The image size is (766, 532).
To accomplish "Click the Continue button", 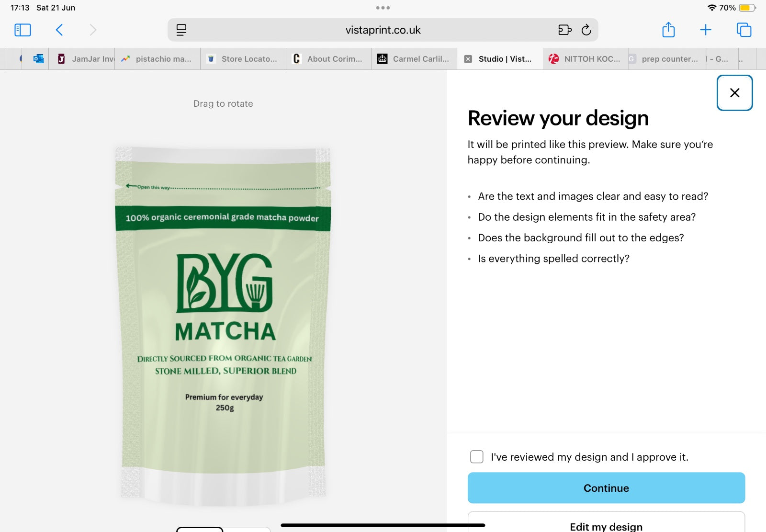I will [606, 488].
